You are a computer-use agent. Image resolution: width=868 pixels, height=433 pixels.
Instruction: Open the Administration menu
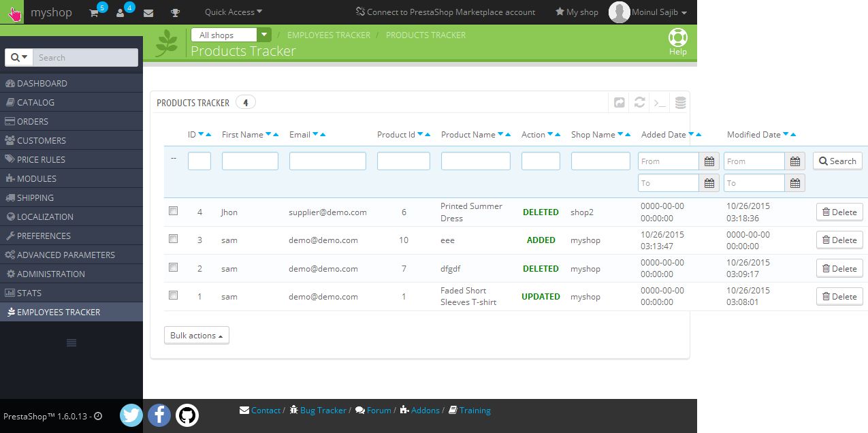click(71, 274)
